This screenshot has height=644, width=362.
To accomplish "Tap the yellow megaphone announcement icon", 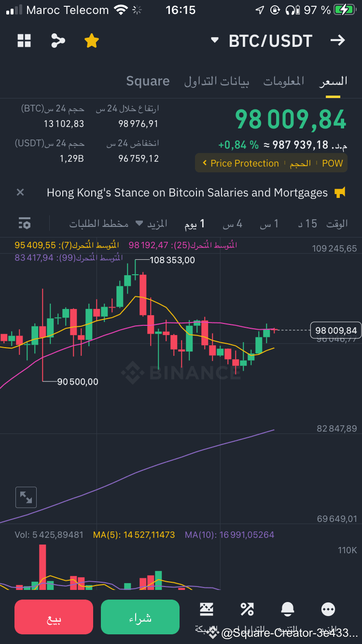I will pyautogui.click(x=340, y=192).
